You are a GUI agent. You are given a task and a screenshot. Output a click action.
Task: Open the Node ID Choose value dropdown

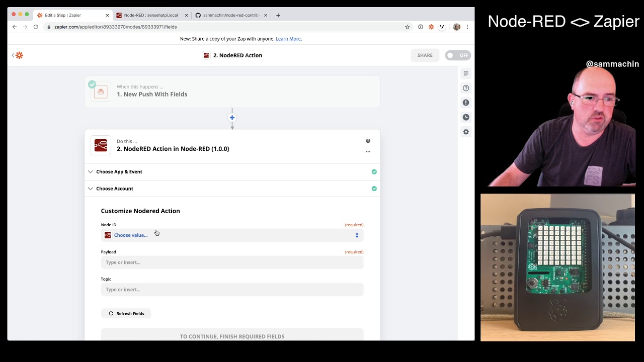tap(232, 235)
